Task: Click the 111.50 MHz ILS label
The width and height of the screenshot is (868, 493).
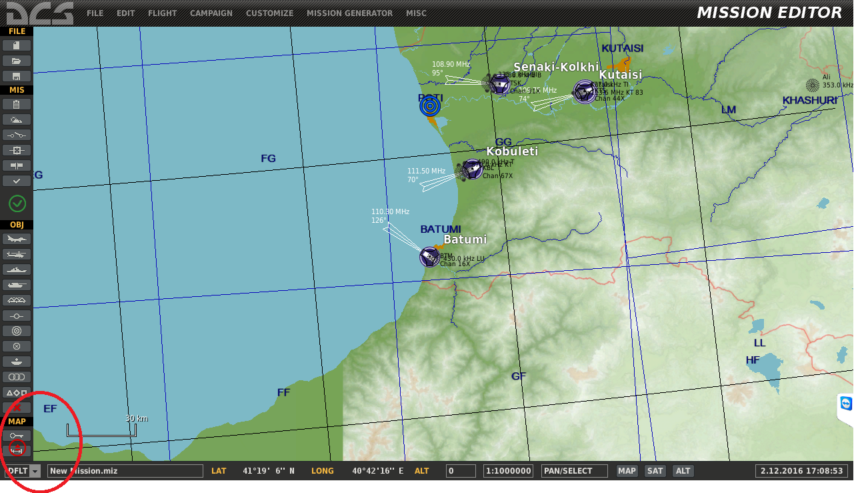Action: point(427,171)
